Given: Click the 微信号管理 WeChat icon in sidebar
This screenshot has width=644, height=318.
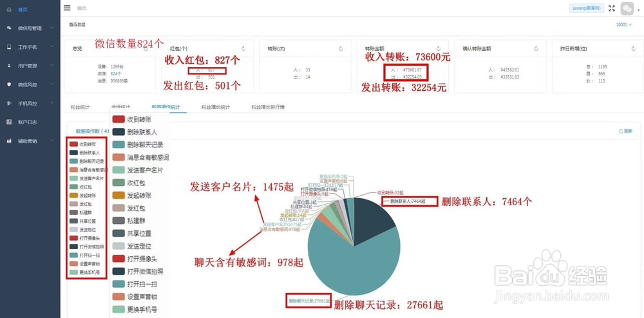Looking at the screenshot, I should coord(10,28).
